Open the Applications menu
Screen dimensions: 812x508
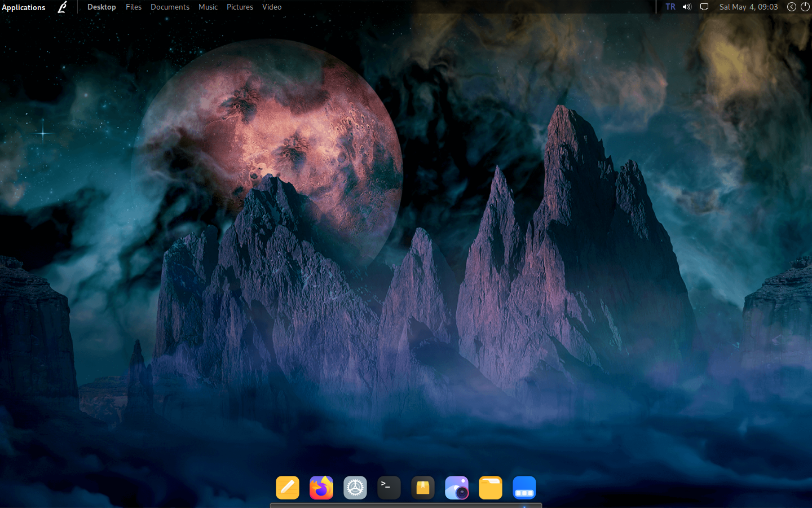point(24,7)
